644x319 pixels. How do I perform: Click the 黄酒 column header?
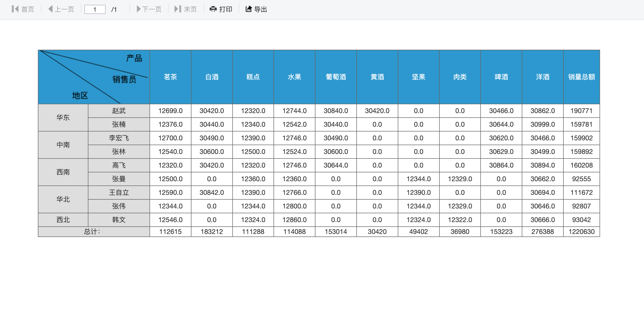point(377,77)
